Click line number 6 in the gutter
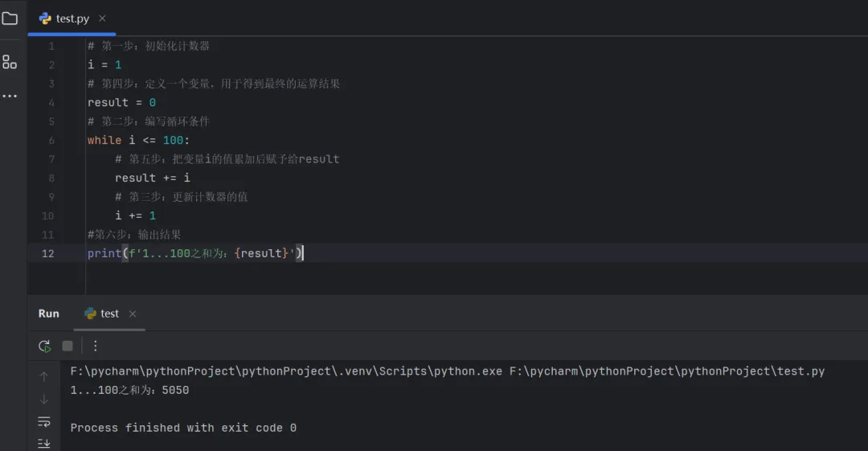Viewport: 868px width, 451px height. point(51,140)
